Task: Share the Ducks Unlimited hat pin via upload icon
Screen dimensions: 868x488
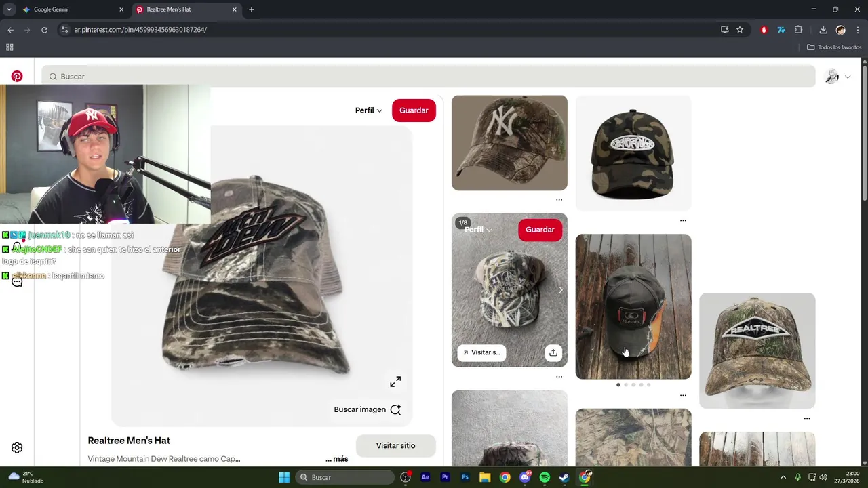Action: pyautogui.click(x=553, y=352)
